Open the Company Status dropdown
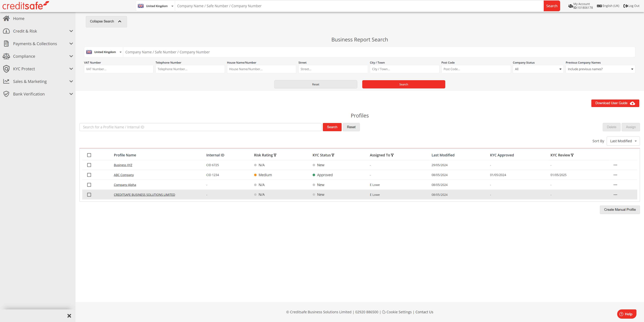Screen dimensions: 644x322 538,69
